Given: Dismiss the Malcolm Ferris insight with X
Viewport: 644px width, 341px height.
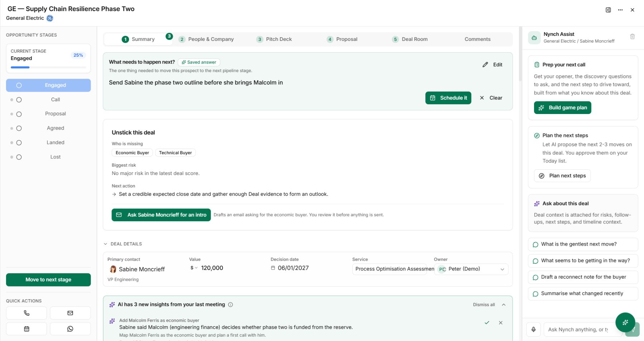Looking at the screenshot, I should [501, 323].
